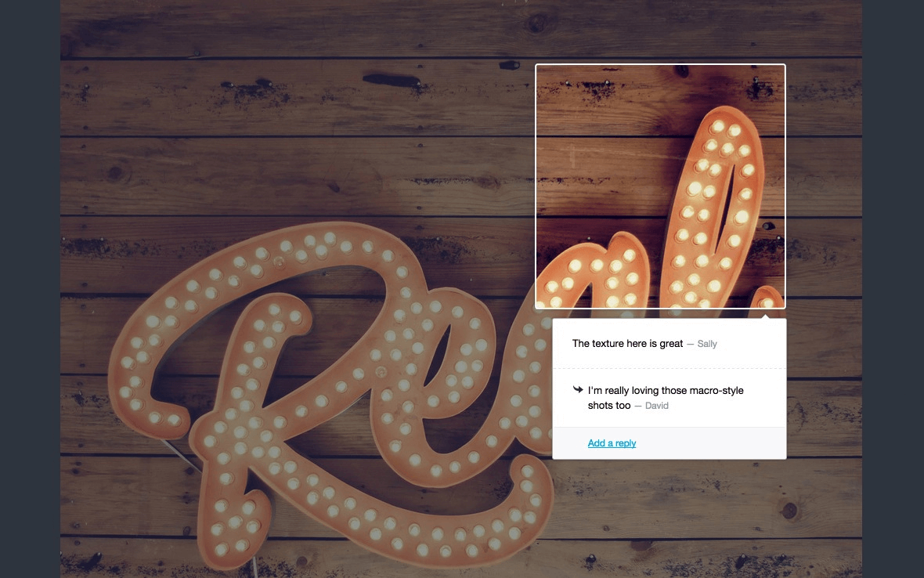
Task: Click the gray footer bar of the comment popover
Action: point(669,443)
